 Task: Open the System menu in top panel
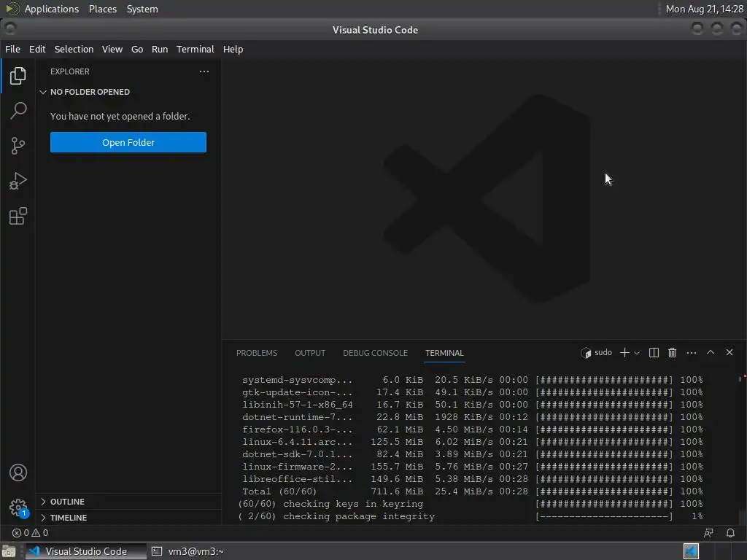pyautogui.click(x=142, y=9)
